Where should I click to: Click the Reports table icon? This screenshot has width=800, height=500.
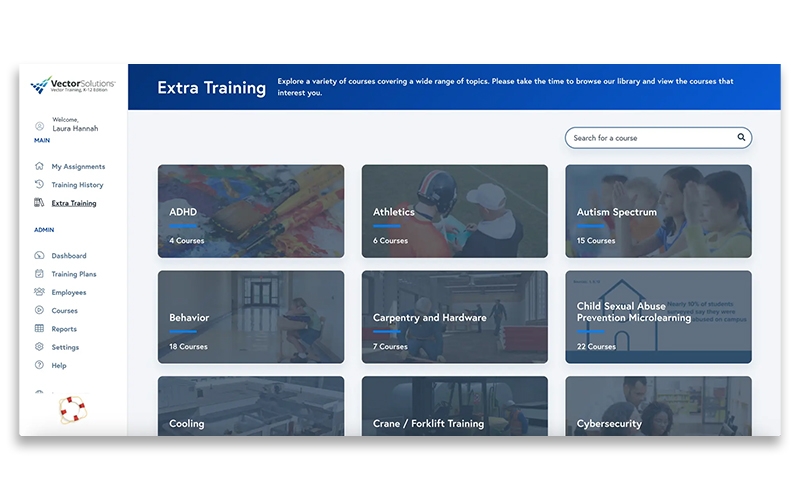39,329
